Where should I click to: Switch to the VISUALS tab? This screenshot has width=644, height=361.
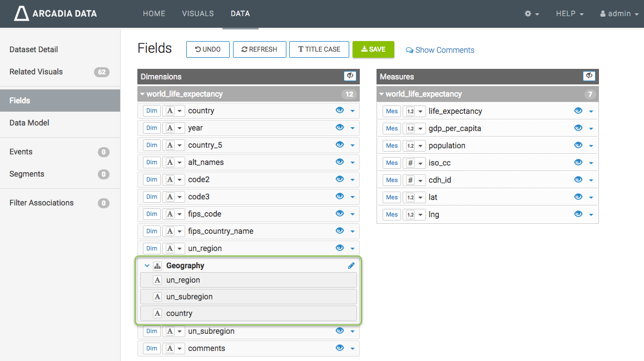pyautogui.click(x=198, y=14)
